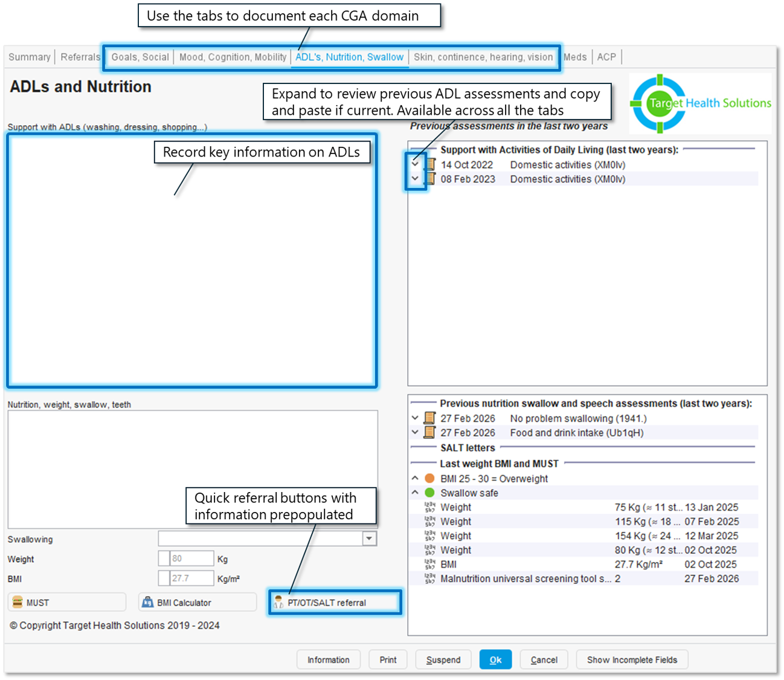784x680 pixels.
Task: Click numeric icon of Weight 12 Mar 2025
Action: (x=430, y=536)
